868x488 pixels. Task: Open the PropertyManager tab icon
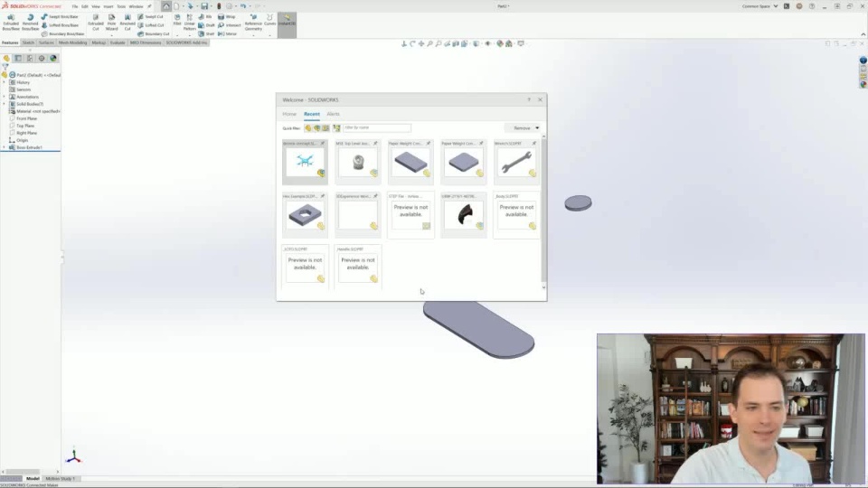click(18, 58)
